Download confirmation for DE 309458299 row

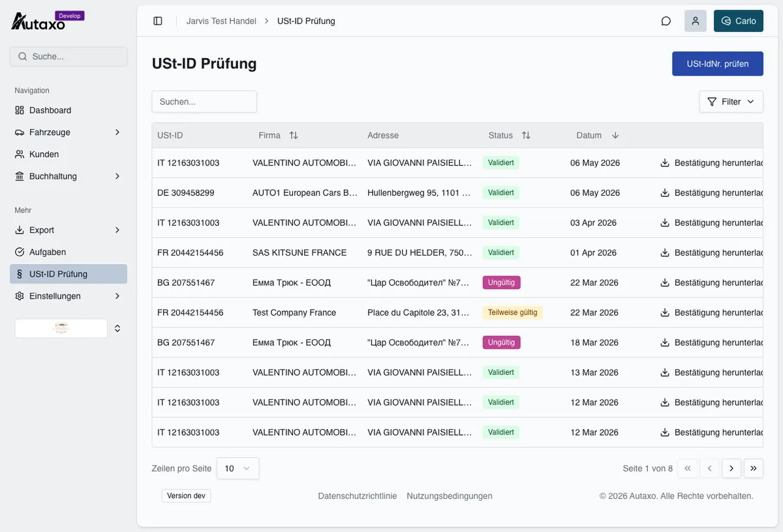point(711,193)
